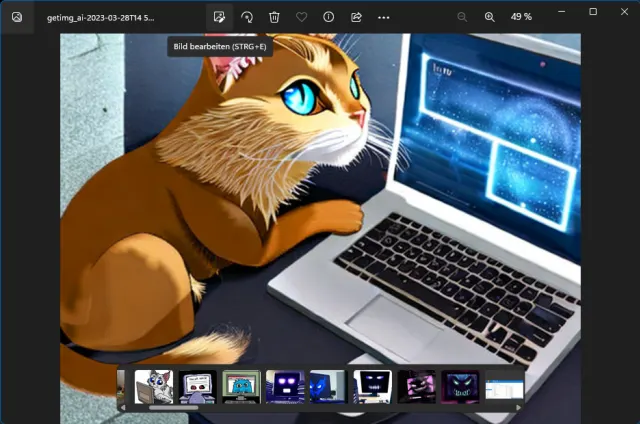Click the getimg_ai file name in title bar
The image size is (640, 424).
(x=100, y=17)
